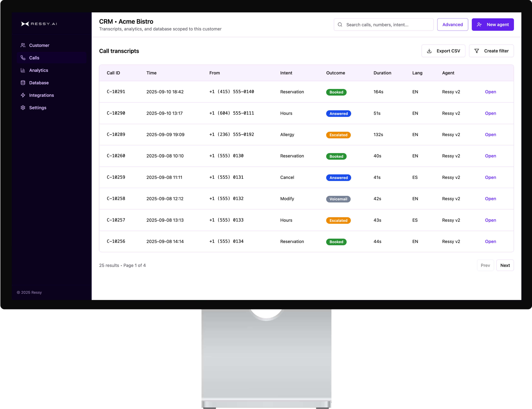Click the Customer people icon in sidebar
Image resolution: width=532 pixels, height=409 pixels.
(x=23, y=45)
